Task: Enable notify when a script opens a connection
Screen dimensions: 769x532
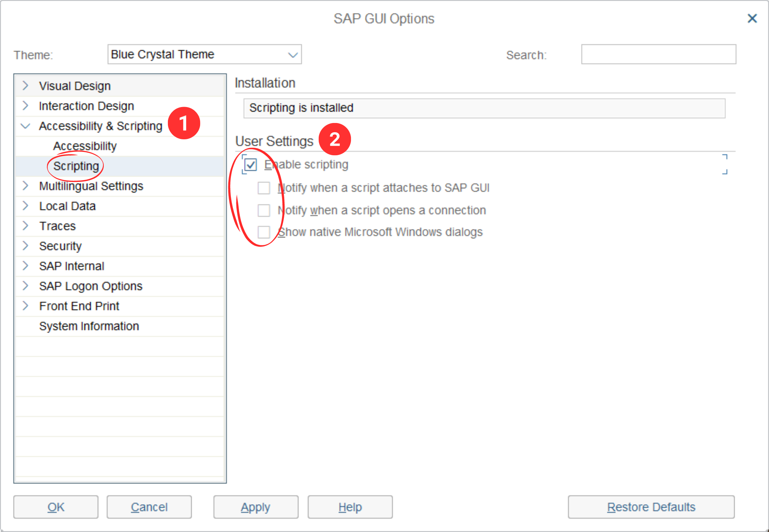Action: (264, 210)
